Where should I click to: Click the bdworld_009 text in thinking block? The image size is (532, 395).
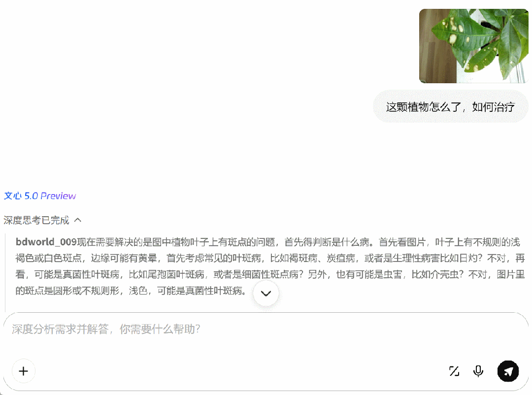(x=46, y=242)
